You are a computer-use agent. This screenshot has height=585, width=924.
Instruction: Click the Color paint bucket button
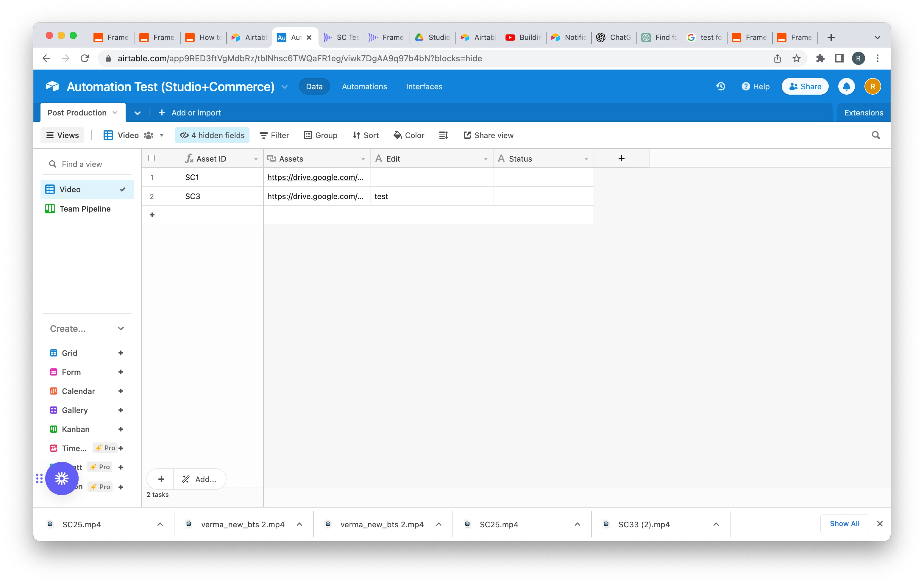pos(409,135)
